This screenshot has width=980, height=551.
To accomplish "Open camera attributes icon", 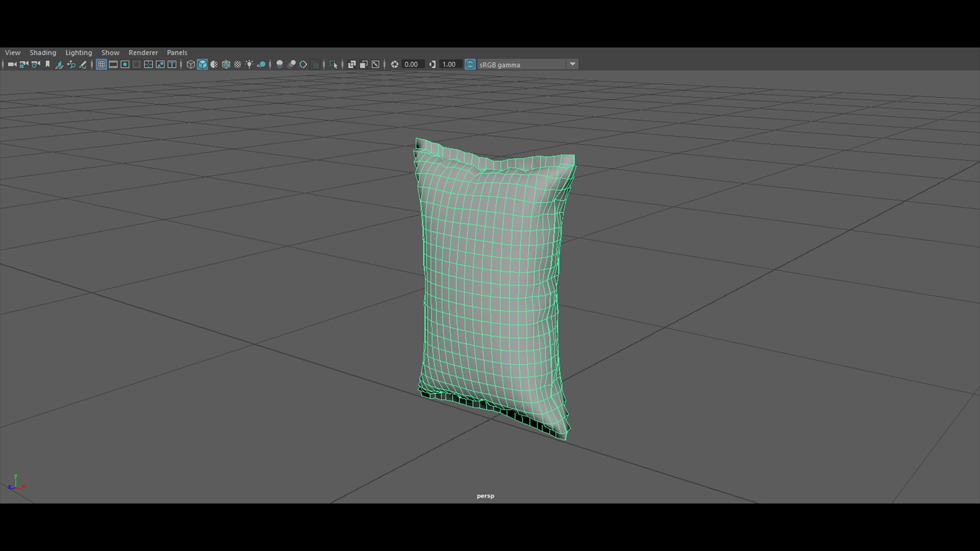I will coord(35,64).
